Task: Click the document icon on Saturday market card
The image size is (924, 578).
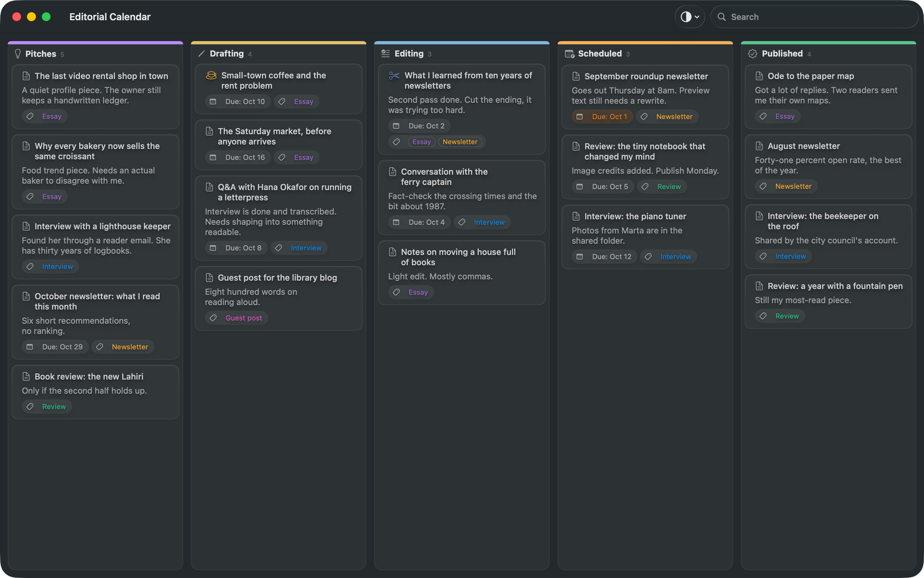Action: pos(209,131)
